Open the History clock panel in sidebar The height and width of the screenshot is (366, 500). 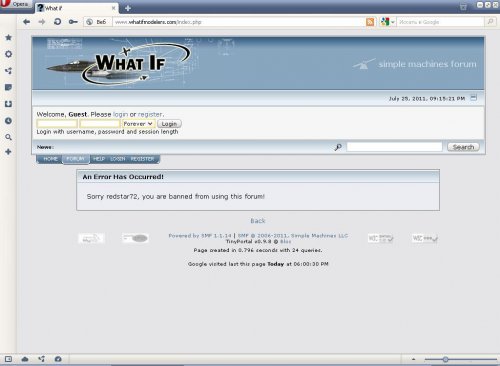(x=9, y=121)
